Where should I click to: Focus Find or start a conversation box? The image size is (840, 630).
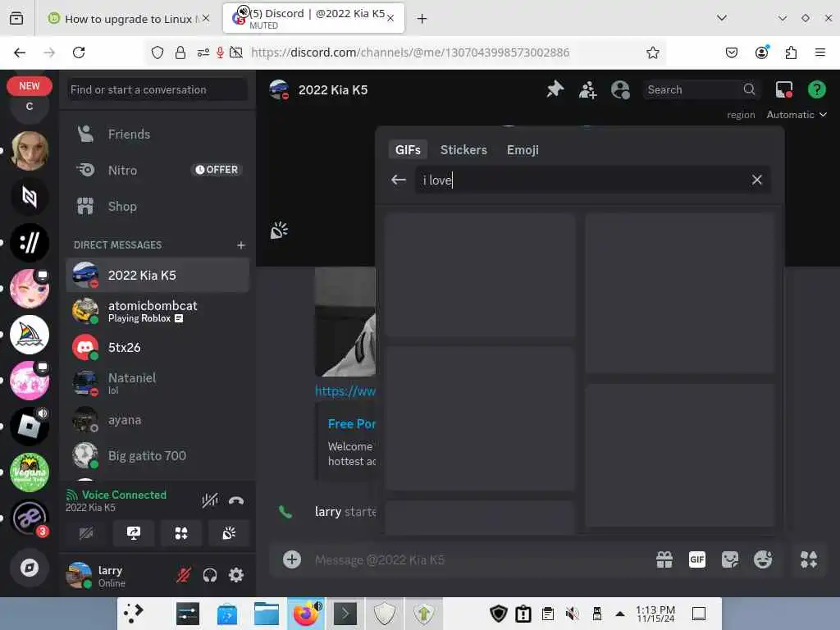click(x=157, y=89)
